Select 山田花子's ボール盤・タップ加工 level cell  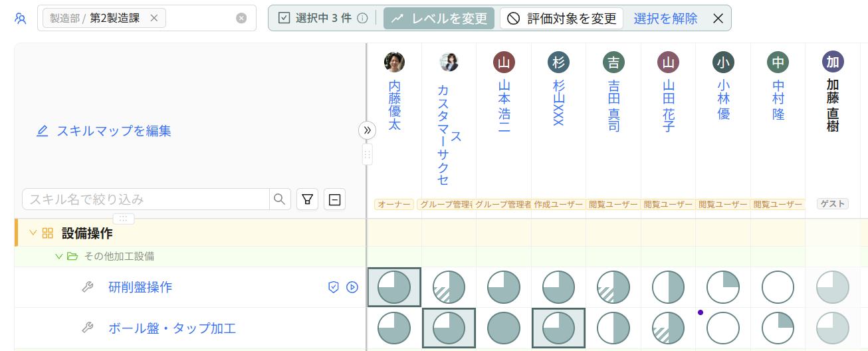coord(668,328)
